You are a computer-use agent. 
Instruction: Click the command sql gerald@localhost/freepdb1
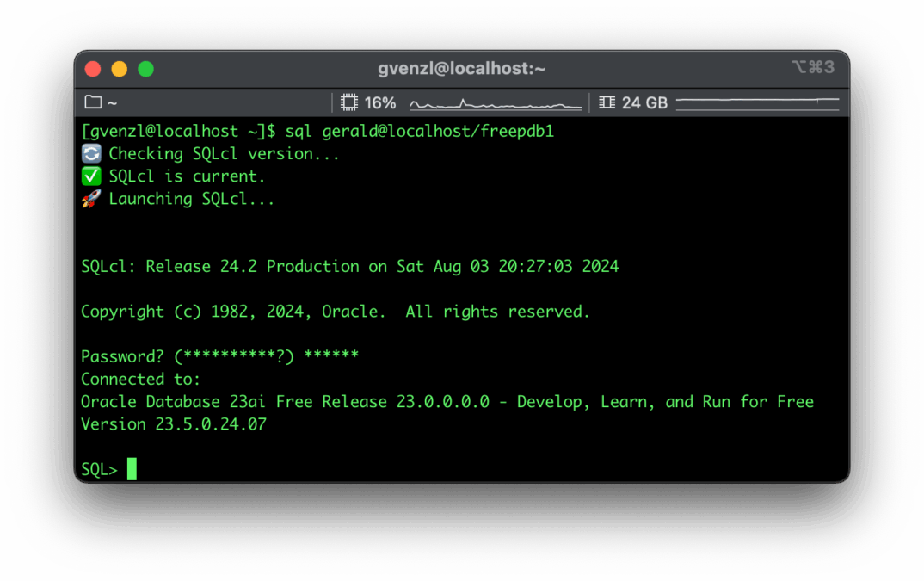pos(420,131)
